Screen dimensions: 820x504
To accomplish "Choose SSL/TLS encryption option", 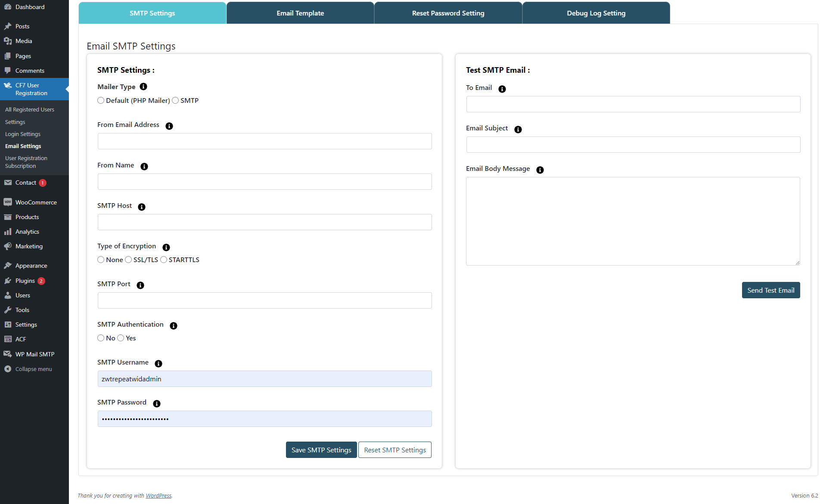I will click(128, 260).
